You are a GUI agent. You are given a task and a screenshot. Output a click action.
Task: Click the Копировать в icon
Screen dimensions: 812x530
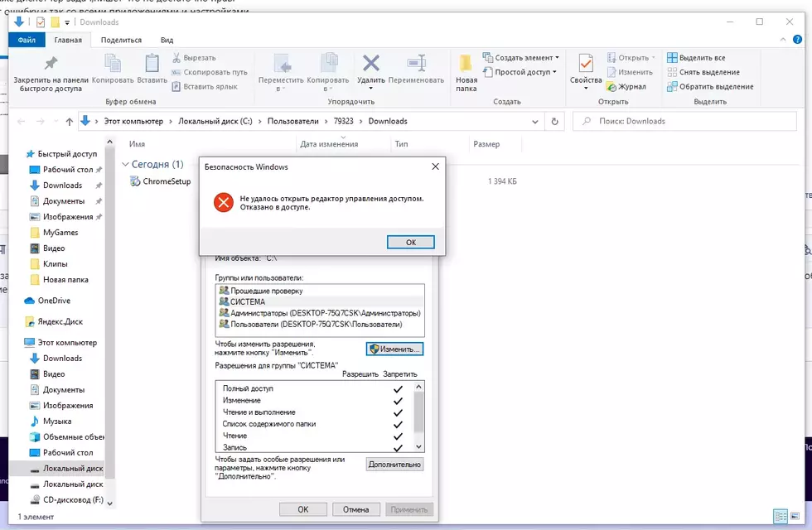coord(329,63)
